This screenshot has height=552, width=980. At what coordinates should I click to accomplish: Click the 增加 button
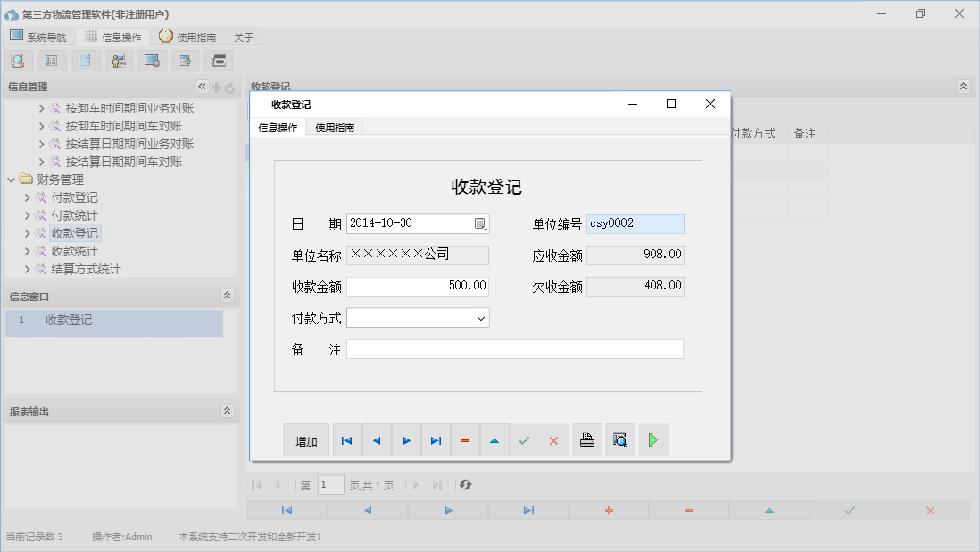click(306, 439)
